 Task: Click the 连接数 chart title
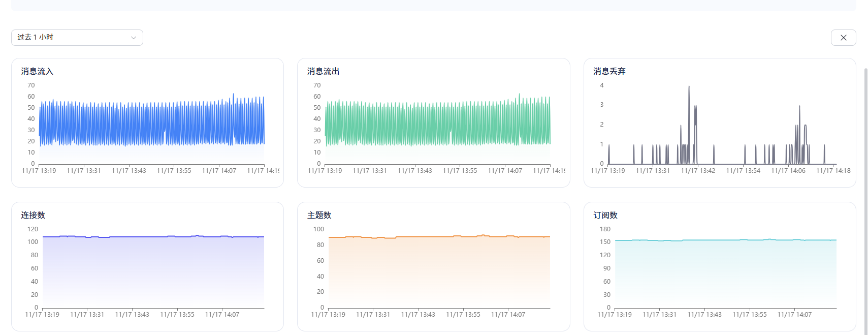coord(33,216)
